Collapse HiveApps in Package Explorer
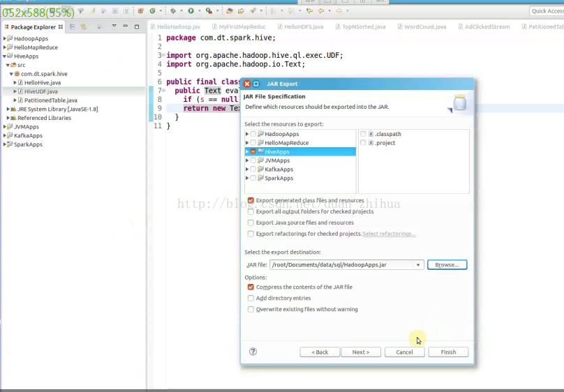 pos(5,56)
